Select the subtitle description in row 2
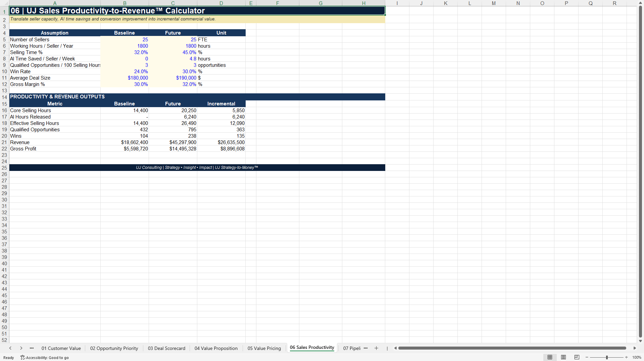The image size is (644, 361). pyautogui.click(x=197, y=19)
